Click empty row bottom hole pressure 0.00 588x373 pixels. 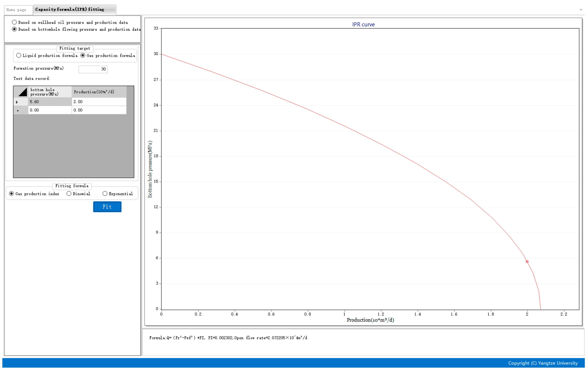pos(50,110)
